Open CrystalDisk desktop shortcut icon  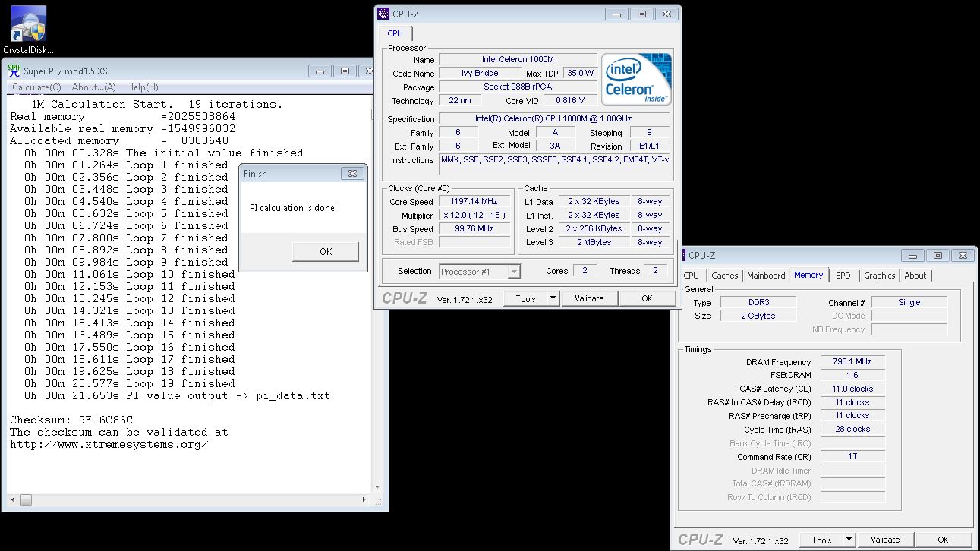[28, 24]
